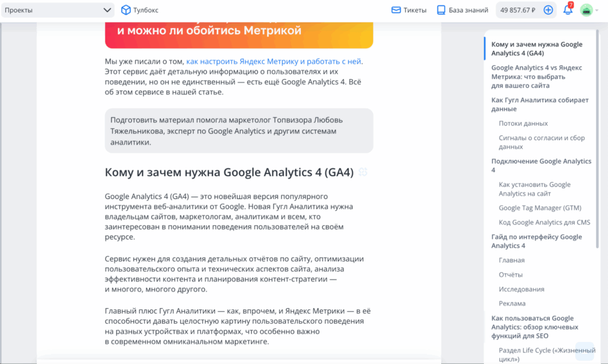Jump to 'Исследования' section
The width and height of the screenshot is (608, 364).
(x=521, y=289)
